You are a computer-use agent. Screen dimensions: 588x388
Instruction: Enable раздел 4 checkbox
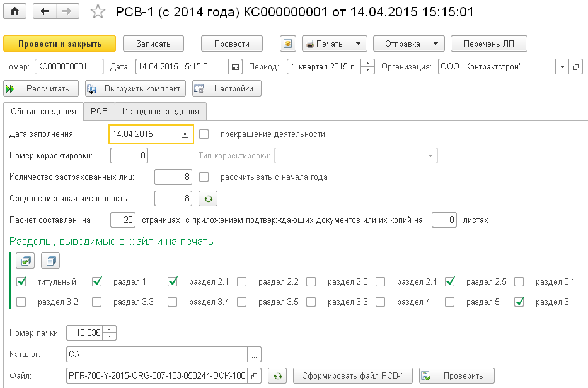click(381, 302)
